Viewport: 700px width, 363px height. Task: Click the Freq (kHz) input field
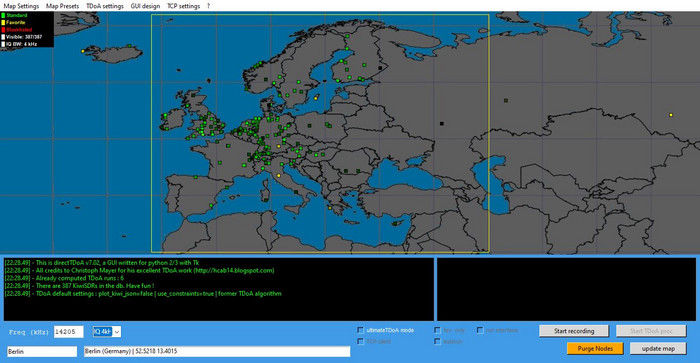click(x=68, y=332)
